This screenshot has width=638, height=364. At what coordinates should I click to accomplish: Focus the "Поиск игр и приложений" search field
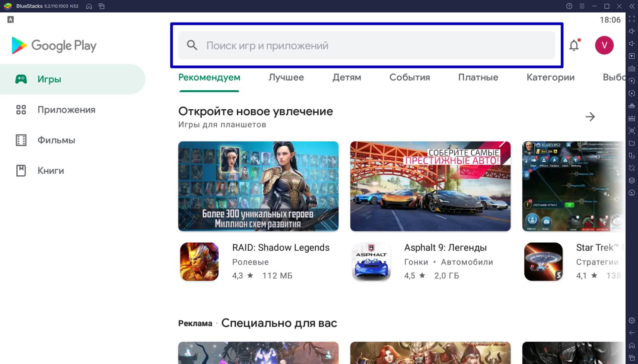point(366,45)
